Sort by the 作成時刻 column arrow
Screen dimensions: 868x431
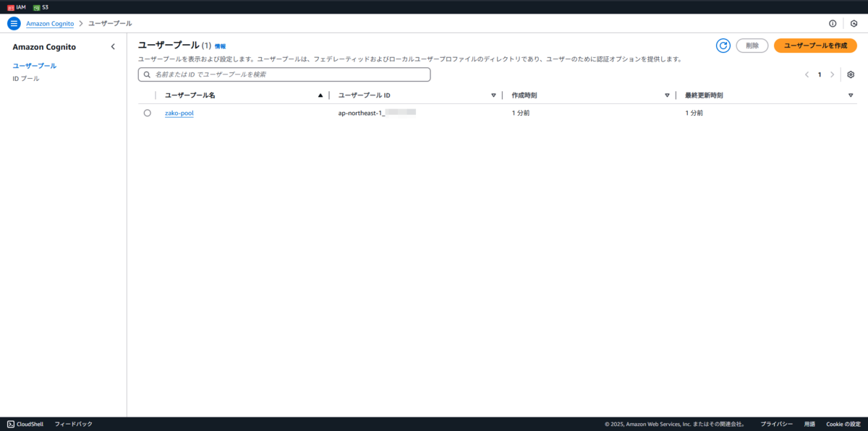click(667, 95)
